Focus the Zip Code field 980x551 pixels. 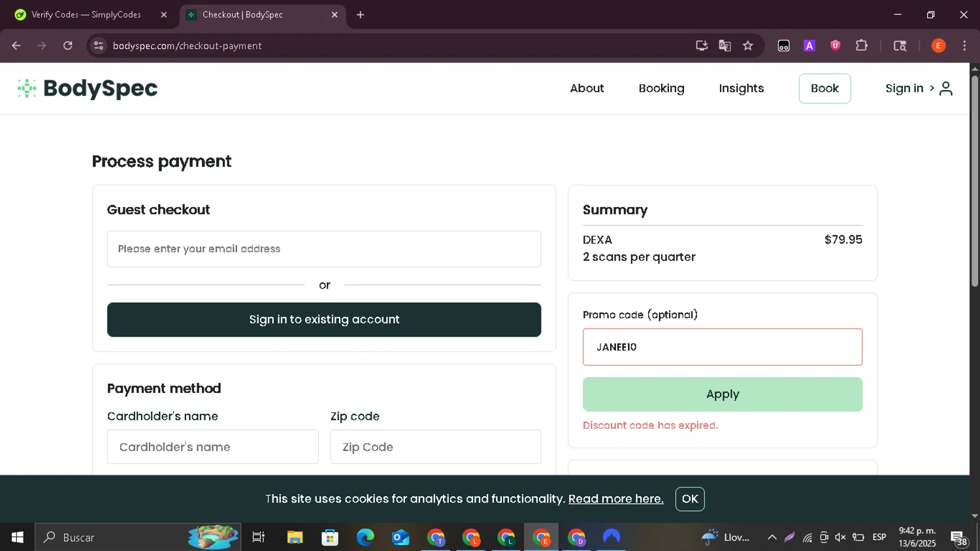point(436,447)
